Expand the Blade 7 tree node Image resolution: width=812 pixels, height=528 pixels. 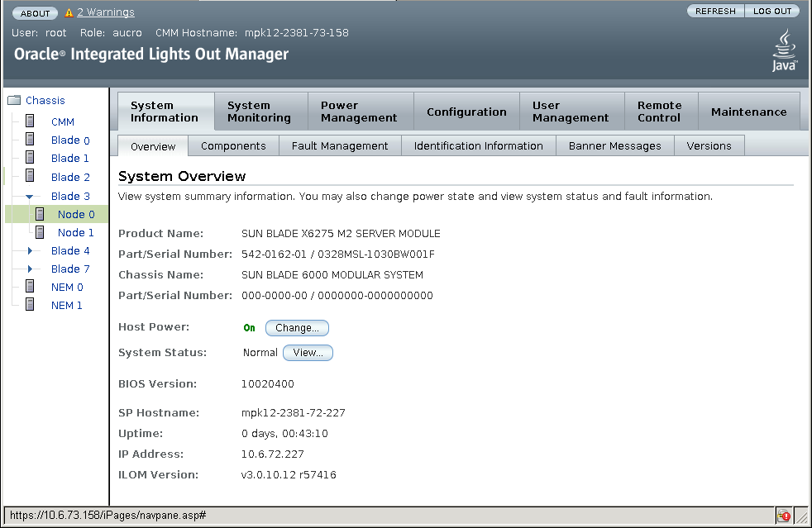pos(30,269)
